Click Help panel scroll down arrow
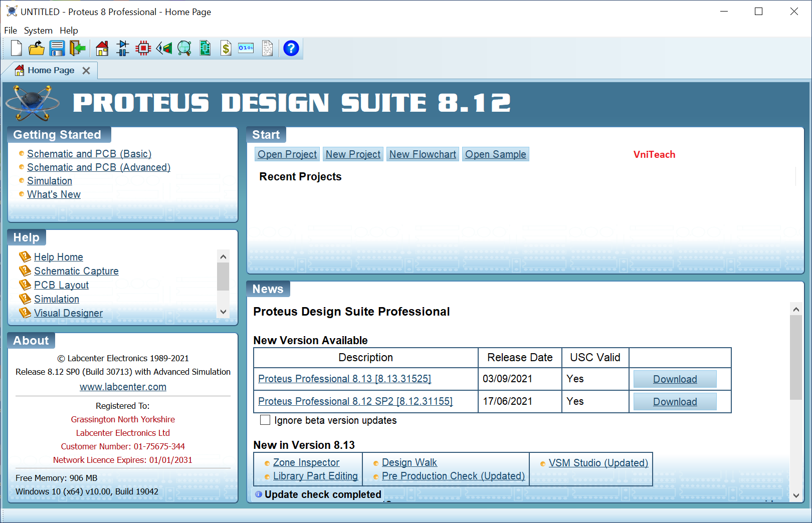Image resolution: width=812 pixels, height=523 pixels. pos(223,312)
